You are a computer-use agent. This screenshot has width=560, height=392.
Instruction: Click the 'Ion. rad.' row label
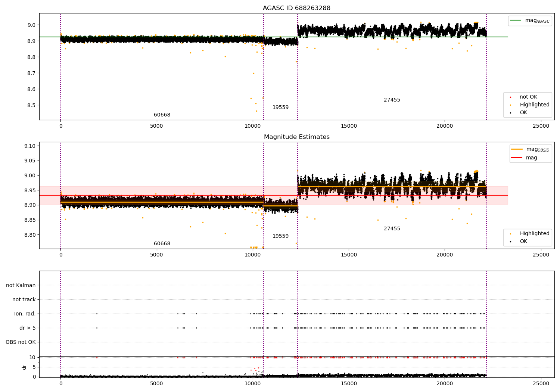25,314
